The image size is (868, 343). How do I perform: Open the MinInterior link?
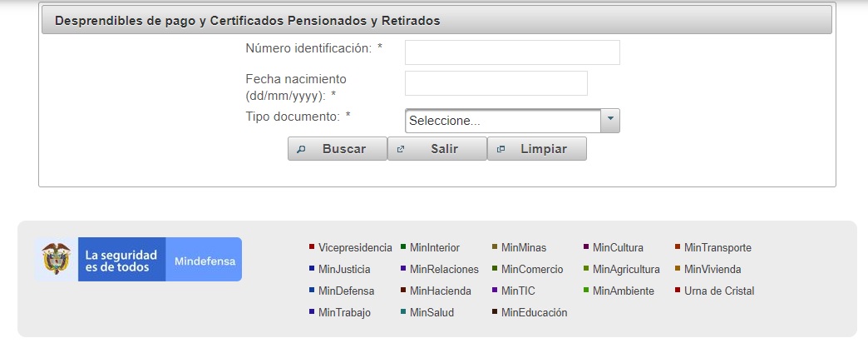434,247
